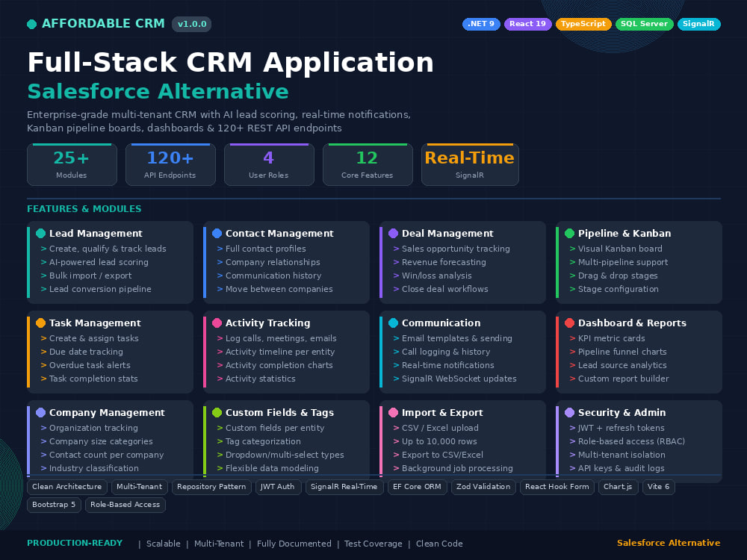Click the Deal Management purple octagon icon
Image resolution: width=747 pixels, height=560 pixels.
pyautogui.click(x=393, y=233)
